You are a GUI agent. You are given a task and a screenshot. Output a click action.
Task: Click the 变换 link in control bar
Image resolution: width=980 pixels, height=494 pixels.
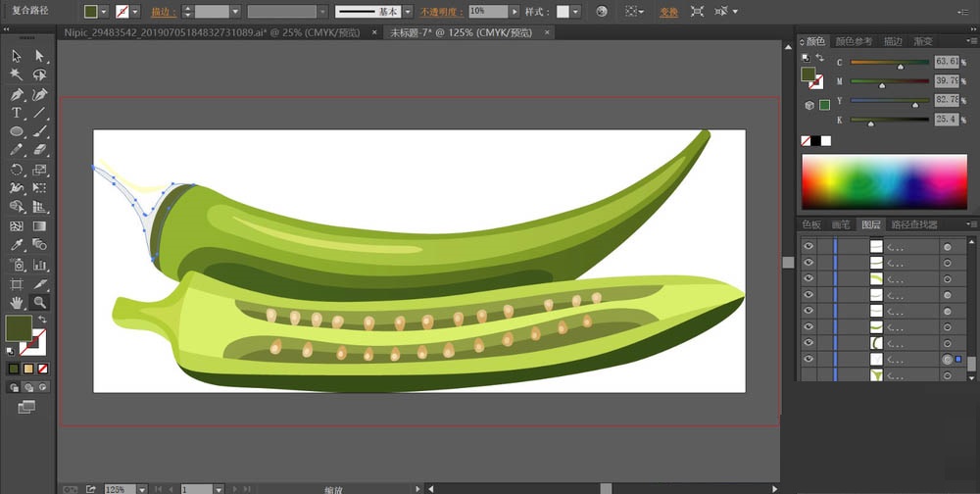point(668,12)
